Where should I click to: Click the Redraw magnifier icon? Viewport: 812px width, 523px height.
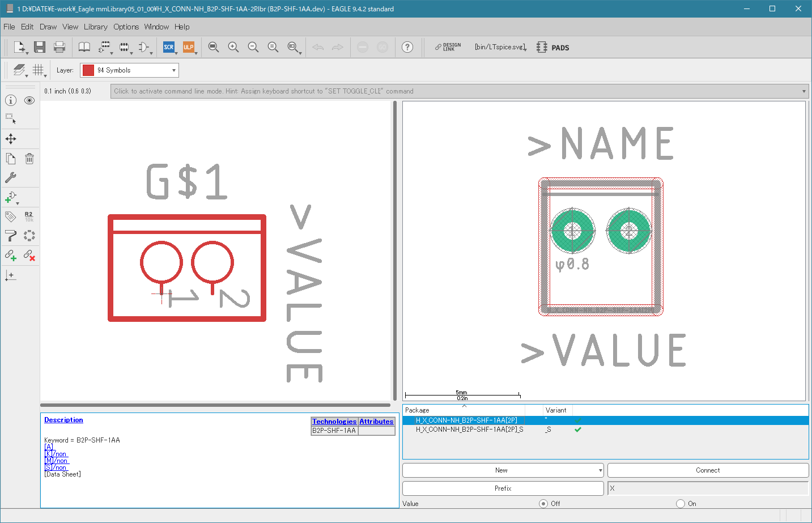point(273,47)
